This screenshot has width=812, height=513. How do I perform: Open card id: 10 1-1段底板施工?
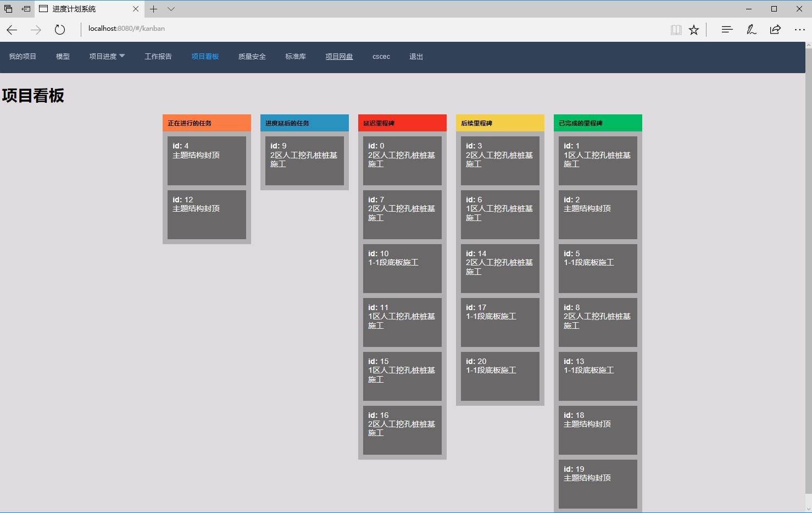click(x=402, y=268)
